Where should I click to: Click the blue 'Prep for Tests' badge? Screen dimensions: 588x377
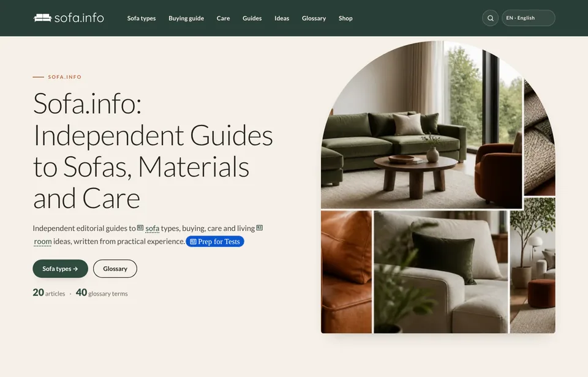[215, 242]
